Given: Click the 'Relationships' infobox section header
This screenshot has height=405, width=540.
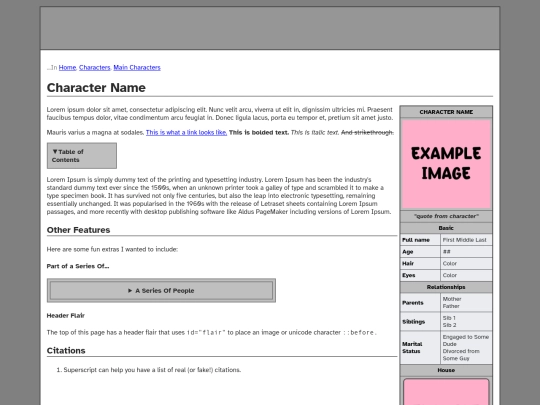Looking at the screenshot, I should [x=446, y=287].
